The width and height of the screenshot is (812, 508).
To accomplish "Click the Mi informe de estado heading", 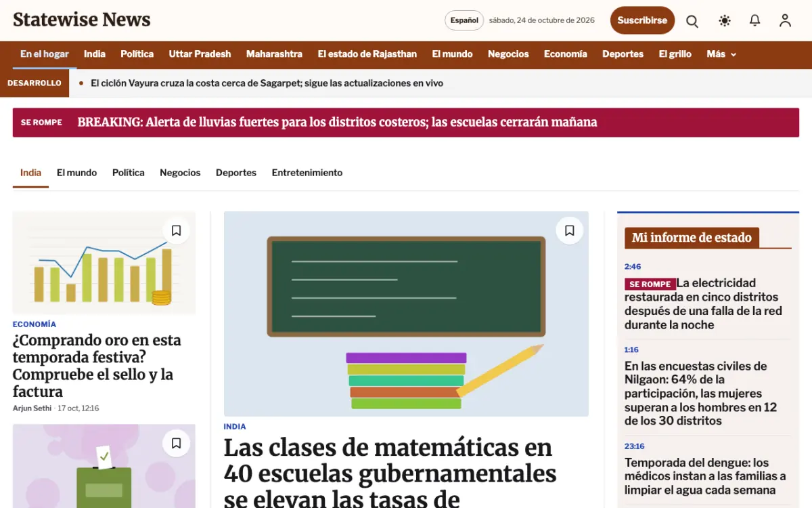I will point(692,238).
